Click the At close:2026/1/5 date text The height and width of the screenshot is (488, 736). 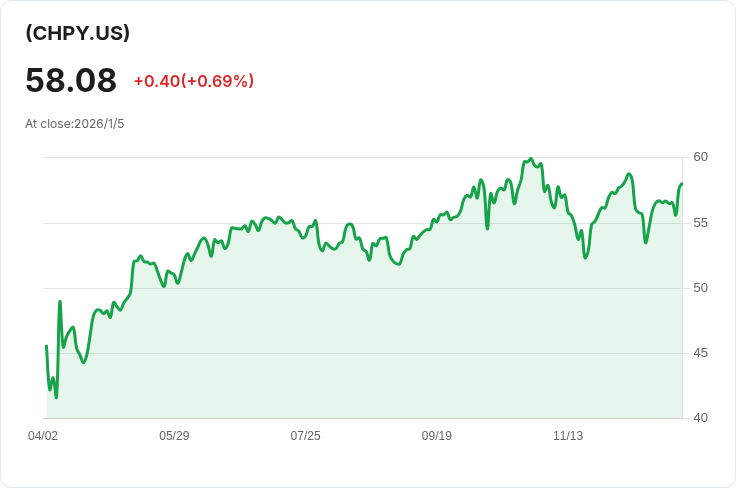[x=75, y=124]
